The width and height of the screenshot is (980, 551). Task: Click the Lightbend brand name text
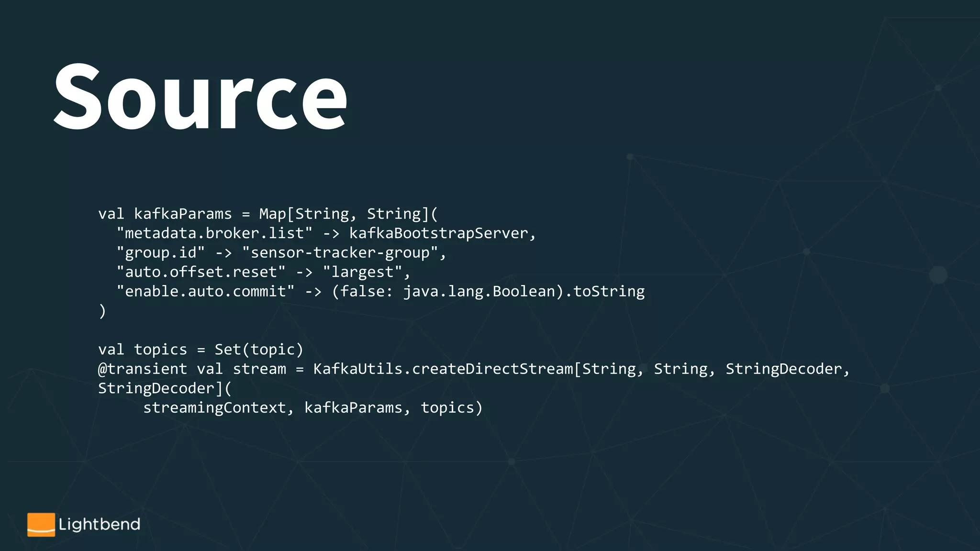click(100, 525)
